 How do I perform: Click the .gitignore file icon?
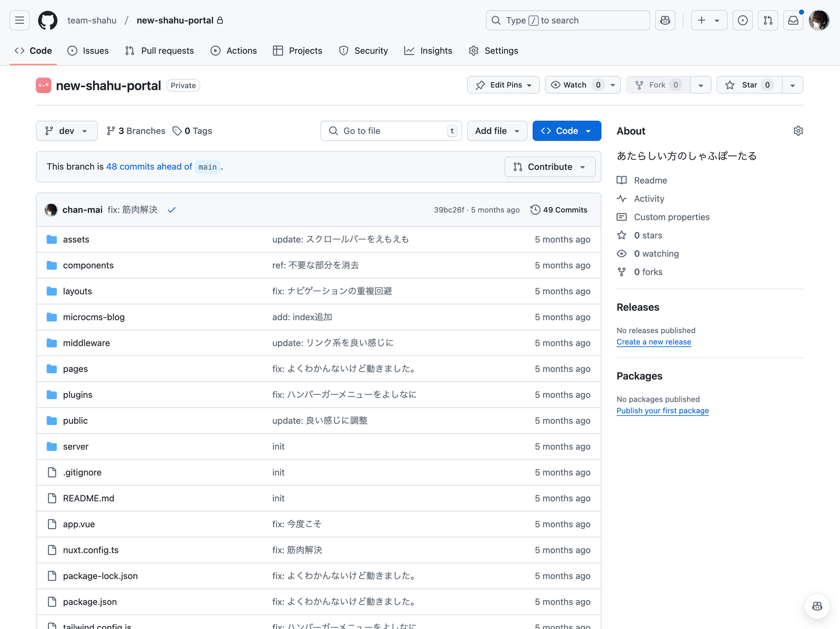[52, 472]
